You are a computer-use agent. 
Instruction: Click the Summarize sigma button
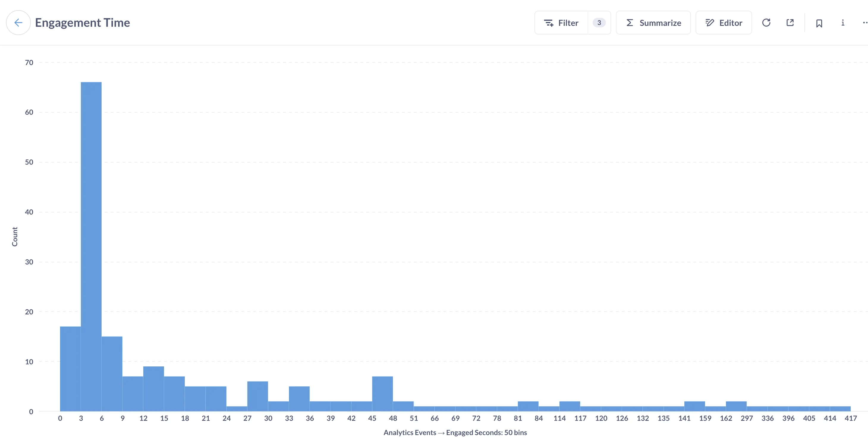pos(653,23)
